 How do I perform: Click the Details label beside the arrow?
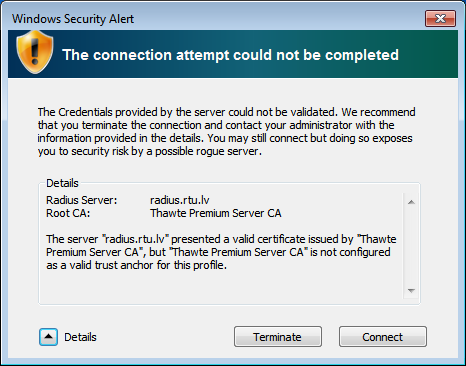coord(80,337)
